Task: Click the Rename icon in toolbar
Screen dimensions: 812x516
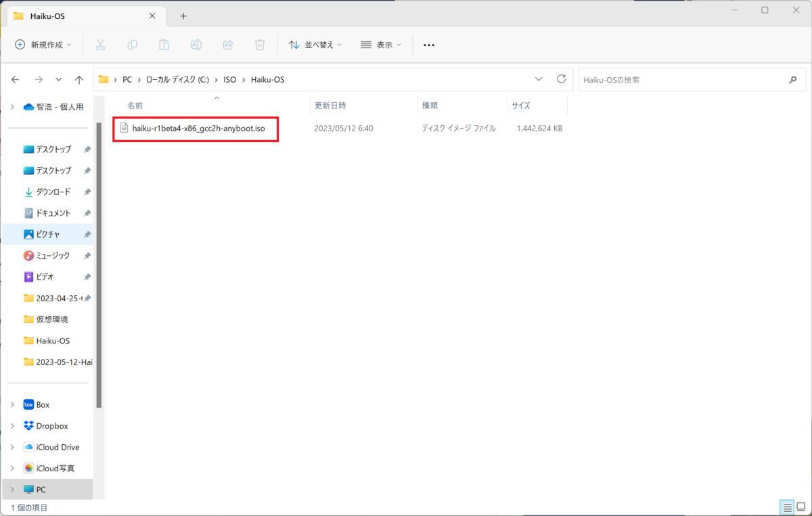Action: tap(196, 45)
